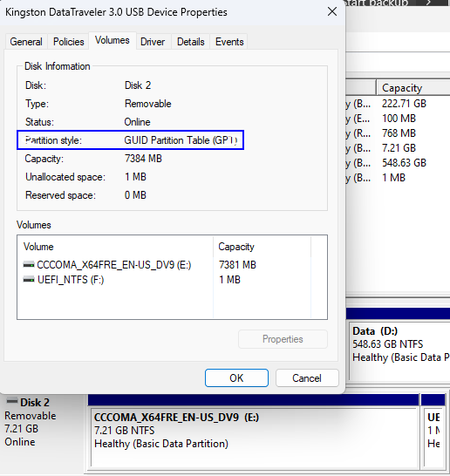Viewport: 450px width, 476px height.
Task: Open the Policies tab
Action: [68, 42]
